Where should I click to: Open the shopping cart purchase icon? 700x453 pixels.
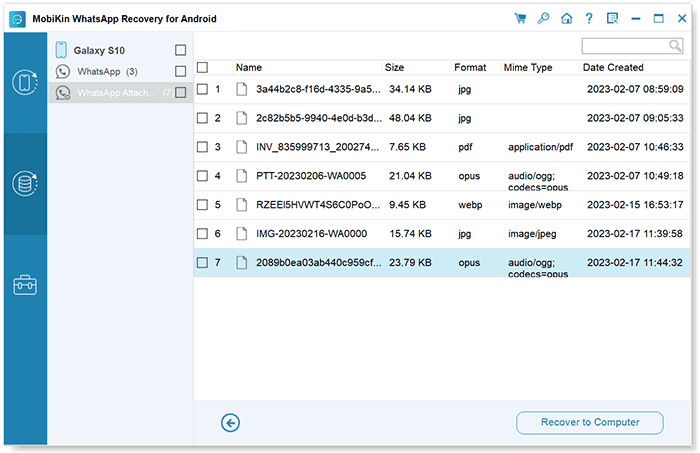click(520, 19)
